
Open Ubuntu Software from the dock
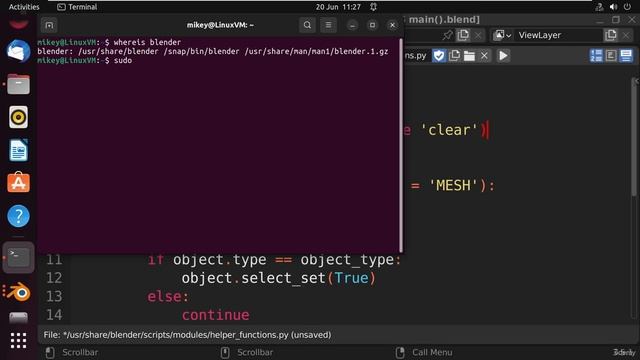pyautogui.click(x=18, y=183)
